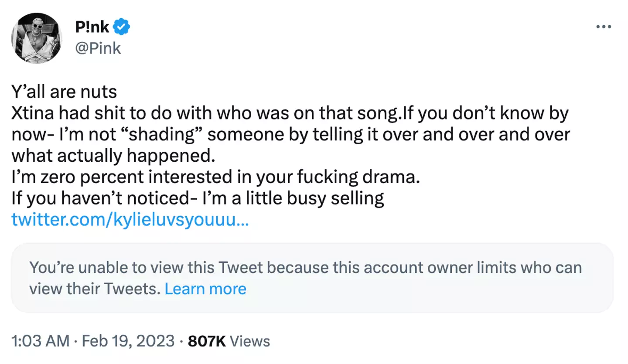Click the 1:03 AM timestamp
628x364 pixels.
40,341
